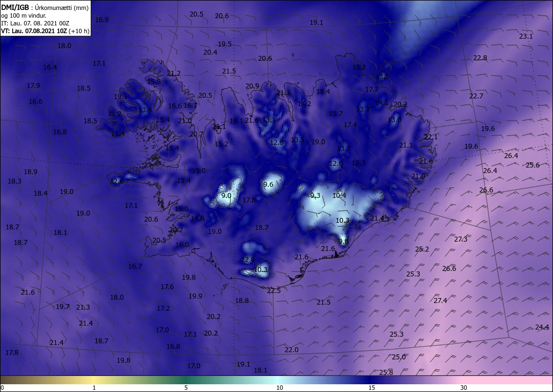The image size is (553, 392).
Task: Click the color scale tick label '15'
Action: (372, 388)
